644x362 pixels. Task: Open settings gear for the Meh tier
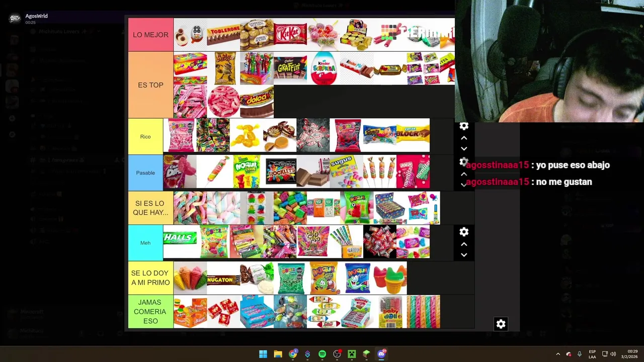464,232
